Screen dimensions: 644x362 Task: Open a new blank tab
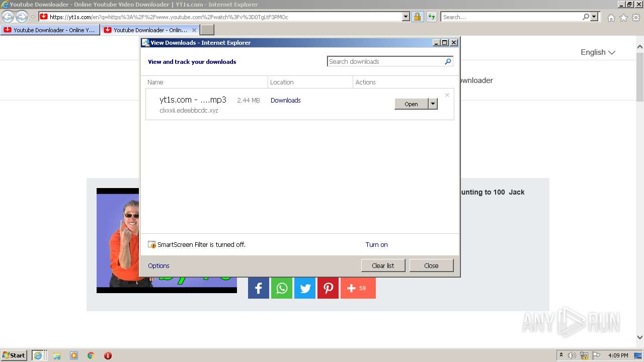[x=207, y=30]
